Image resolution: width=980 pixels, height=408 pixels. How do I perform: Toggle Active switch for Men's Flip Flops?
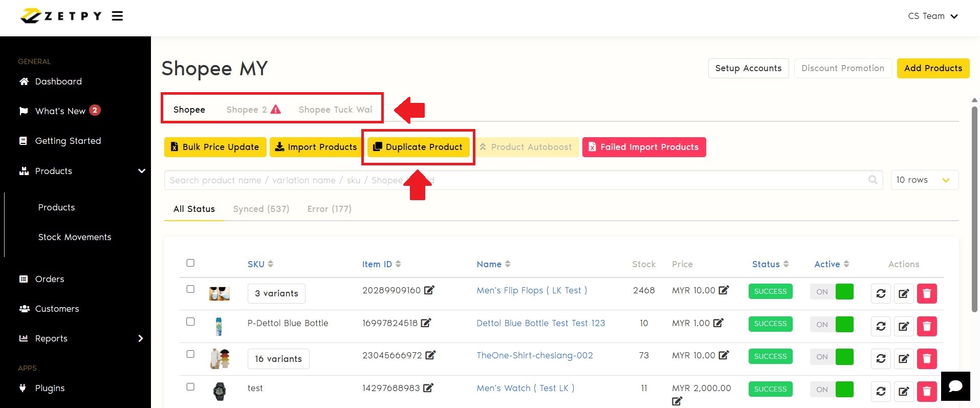(x=832, y=291)
